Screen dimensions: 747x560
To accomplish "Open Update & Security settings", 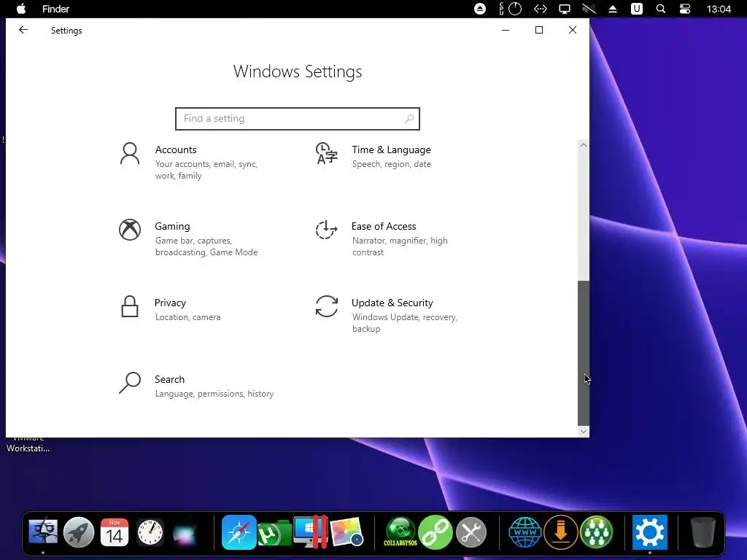I will point(387,315).
